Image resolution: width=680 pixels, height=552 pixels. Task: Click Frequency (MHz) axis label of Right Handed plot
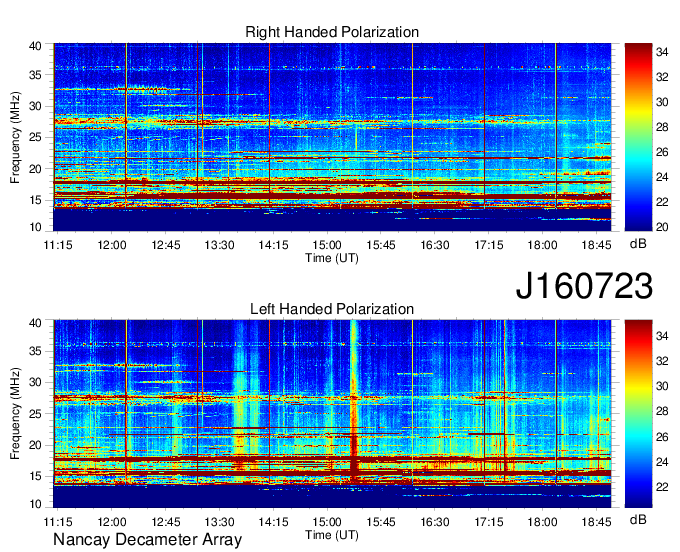click(x=15, y=137)
